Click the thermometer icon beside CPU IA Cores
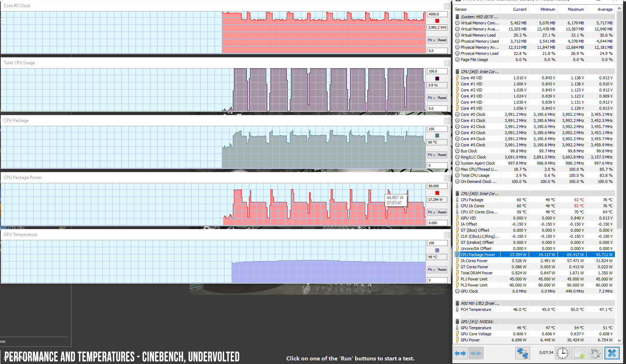The image size is (626, 364). (457, 206)
